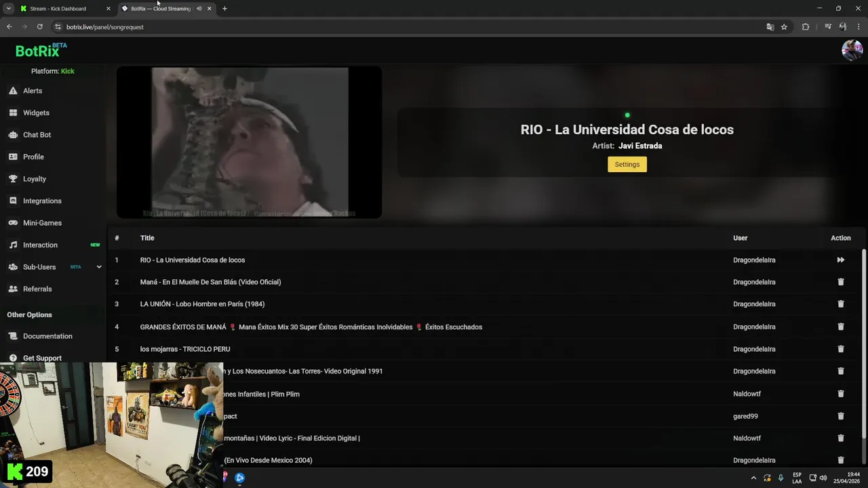Open the Google Translate page icon
Image resolution: width=868 pixels, height=488 pixels.
click(x=770, y=27)
